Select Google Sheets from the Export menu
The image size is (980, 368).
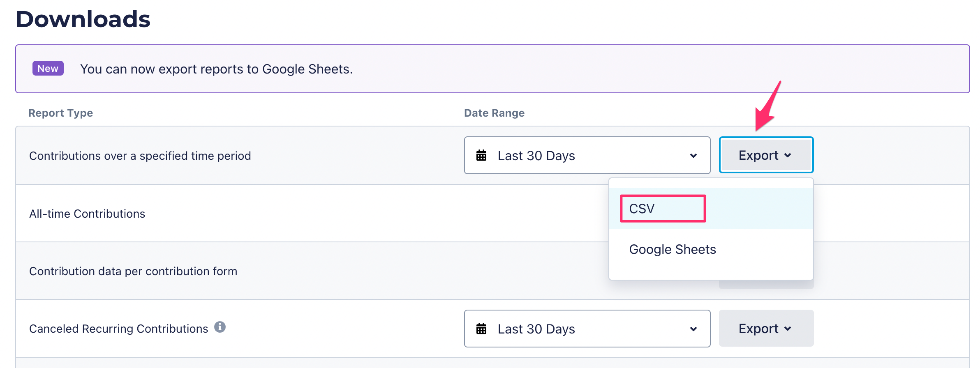pyautogui.click(x=673, y=249)
